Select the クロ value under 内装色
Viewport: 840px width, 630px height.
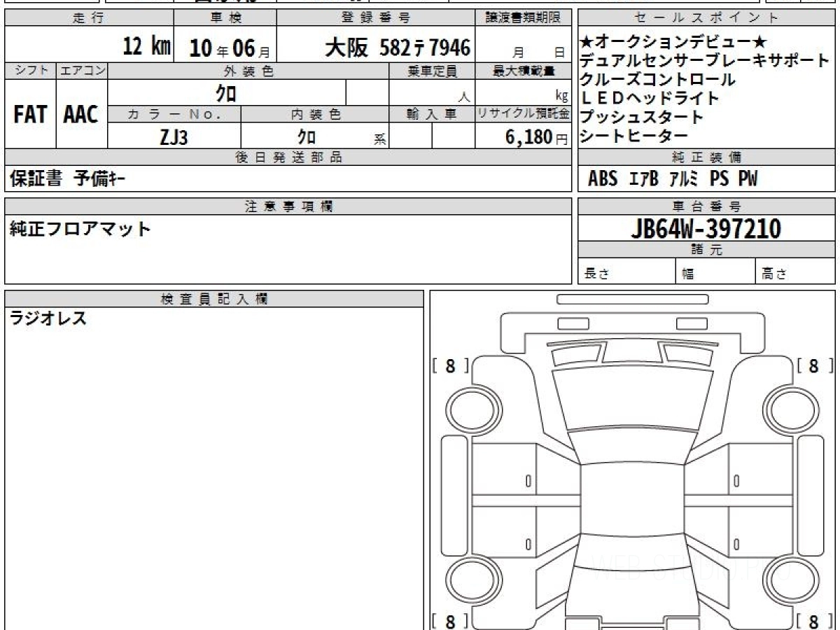pyautogui.click(x=306, y=136)
